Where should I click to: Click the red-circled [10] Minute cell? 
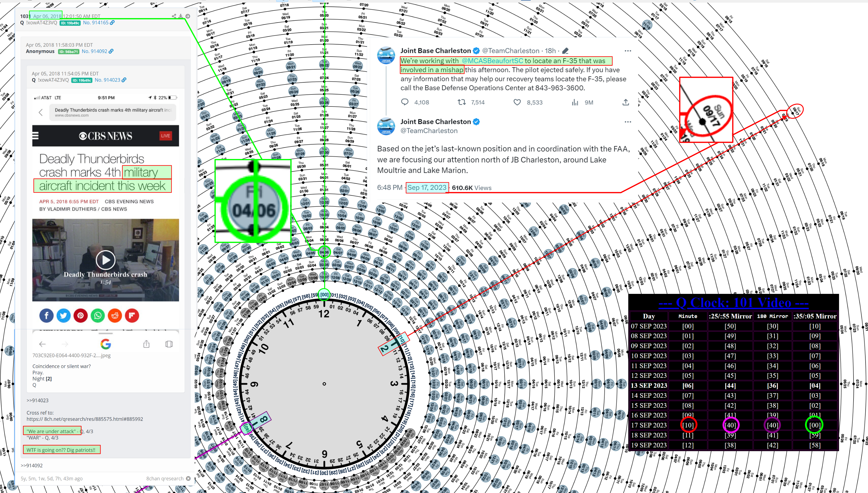click(688, 425)
